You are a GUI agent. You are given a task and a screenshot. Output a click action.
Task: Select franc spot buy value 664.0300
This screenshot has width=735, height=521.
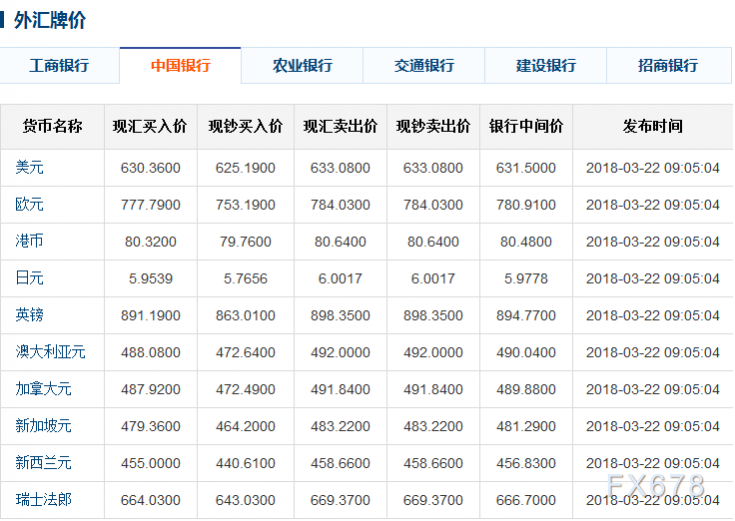pos(150,500)
